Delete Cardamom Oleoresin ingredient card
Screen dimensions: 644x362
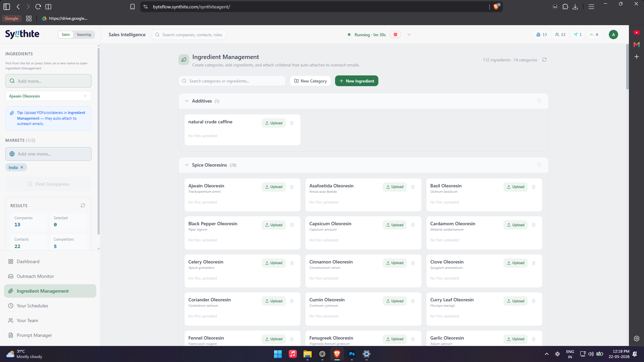click(x=534, y=225)
